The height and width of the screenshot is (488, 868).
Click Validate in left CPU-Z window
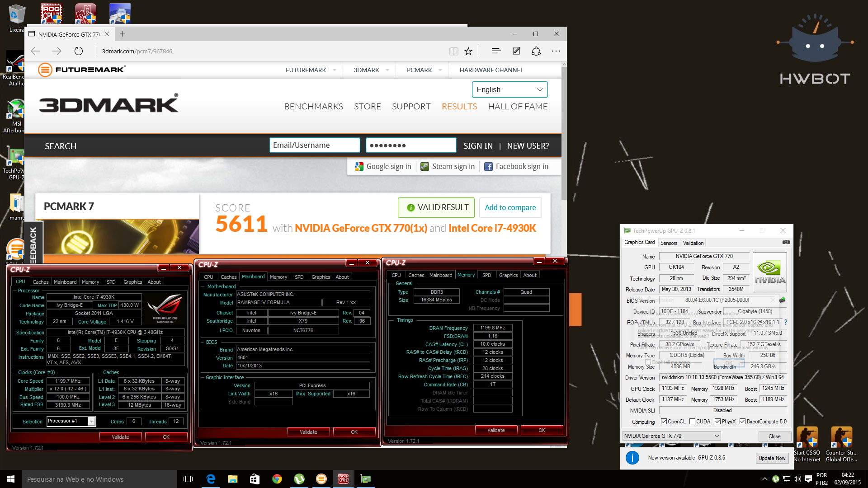point(120,437)
